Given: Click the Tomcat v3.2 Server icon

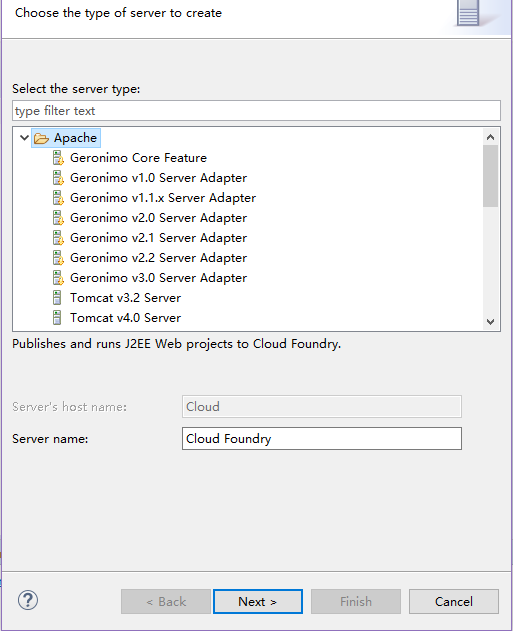Looking at the screenshot, I should coord(57,298).
